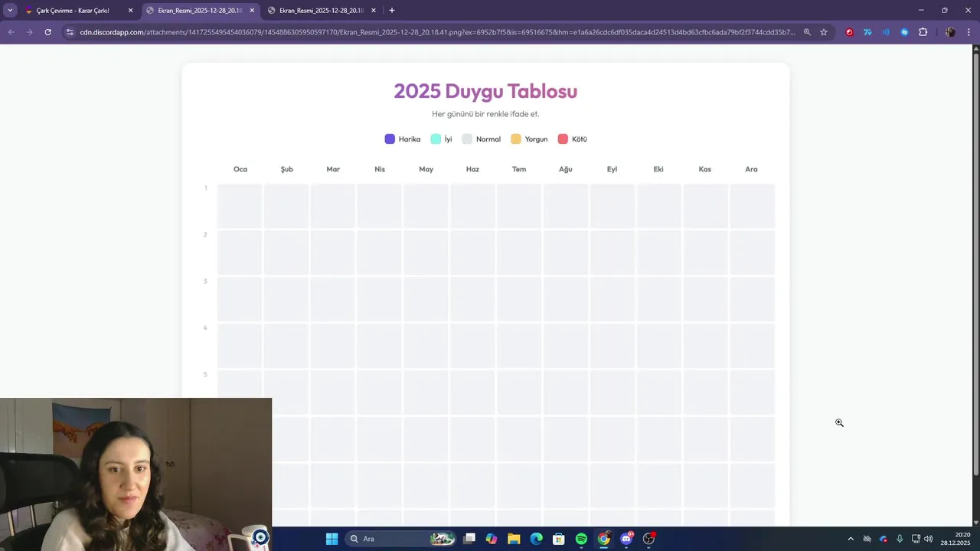
Task: Click the Haz column header
Action: point(472,169)
